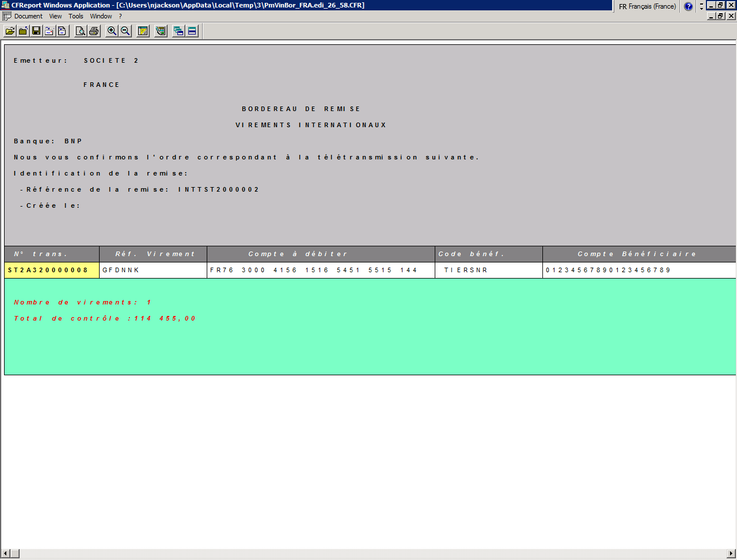This screenshot has height=560, width=737.
Task: Zoom in with the plus magnifier
Action: coord(112,31)
